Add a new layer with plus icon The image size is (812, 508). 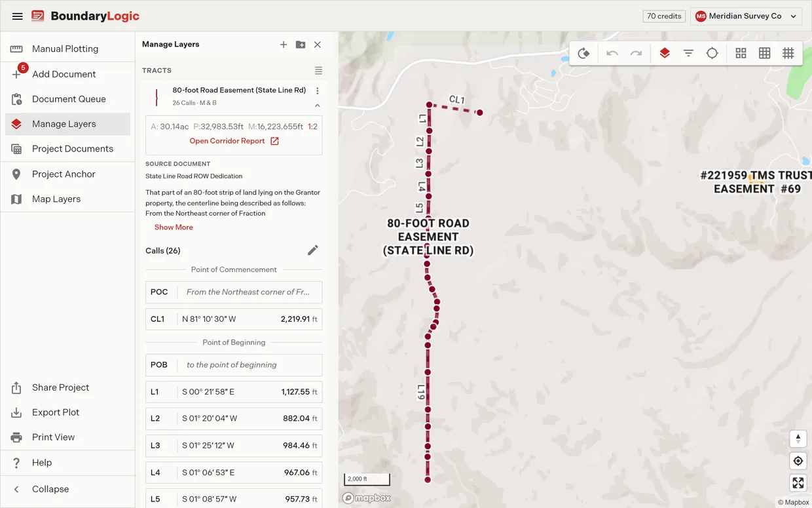click(284, 45)
